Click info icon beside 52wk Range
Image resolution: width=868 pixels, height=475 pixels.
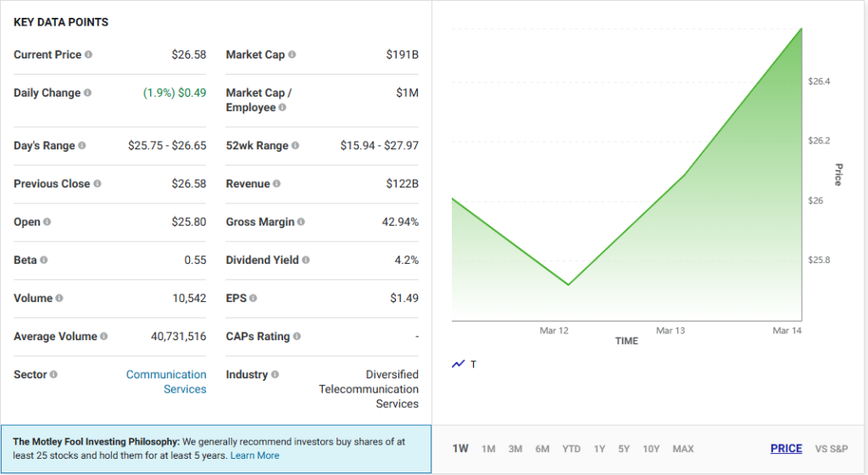(x=295, y=145)
